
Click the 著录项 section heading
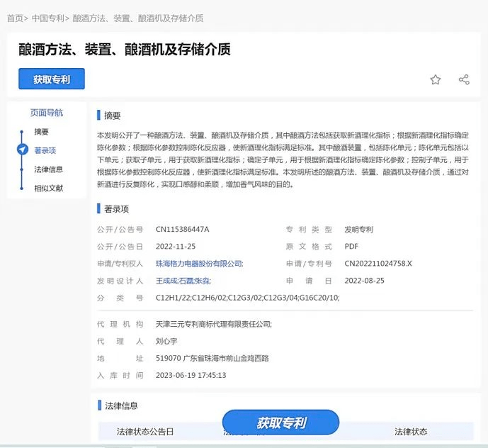[x=116, y=209]
